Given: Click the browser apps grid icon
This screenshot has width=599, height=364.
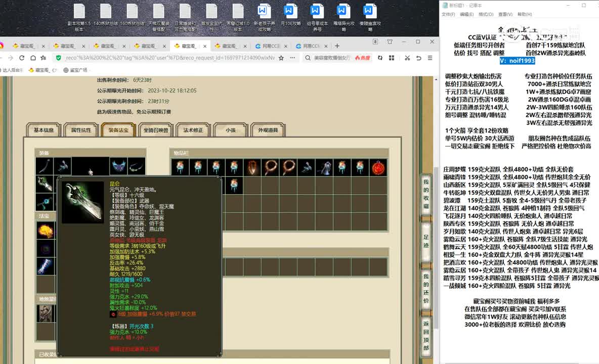Looking at the screenshot, I should (392, 58).
